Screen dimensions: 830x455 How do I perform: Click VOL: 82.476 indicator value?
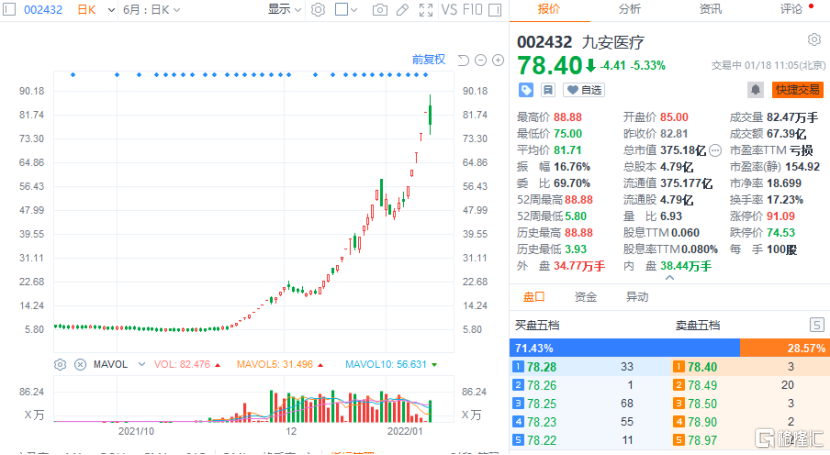click(x=182, y=365)
